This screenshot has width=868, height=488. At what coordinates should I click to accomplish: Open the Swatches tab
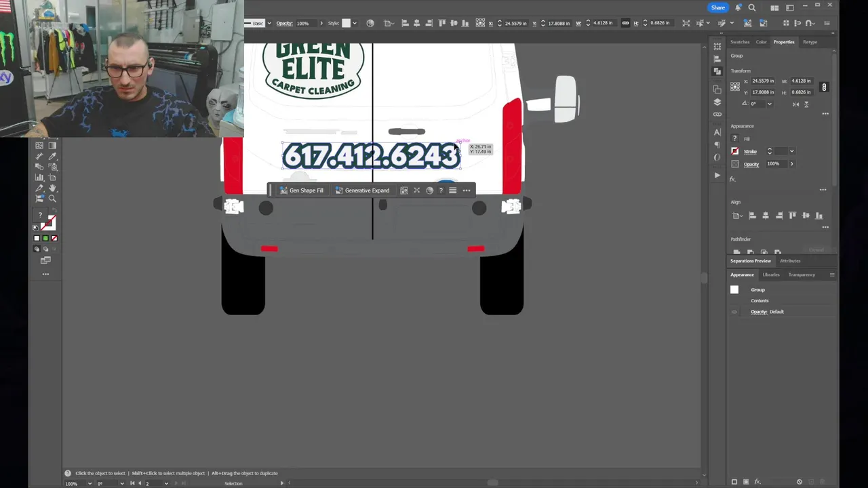click(x=740, y=42)
